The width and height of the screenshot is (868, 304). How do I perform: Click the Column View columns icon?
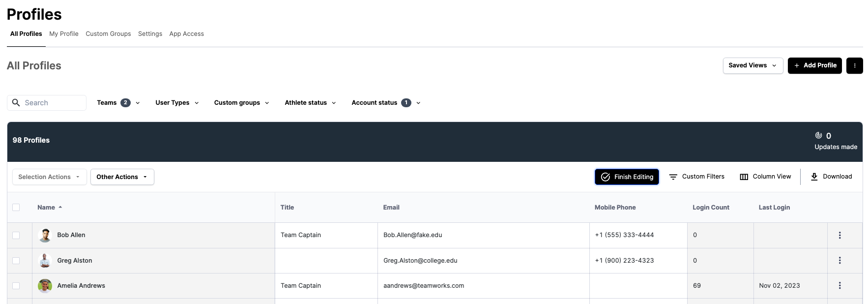[x=744, y=177]
